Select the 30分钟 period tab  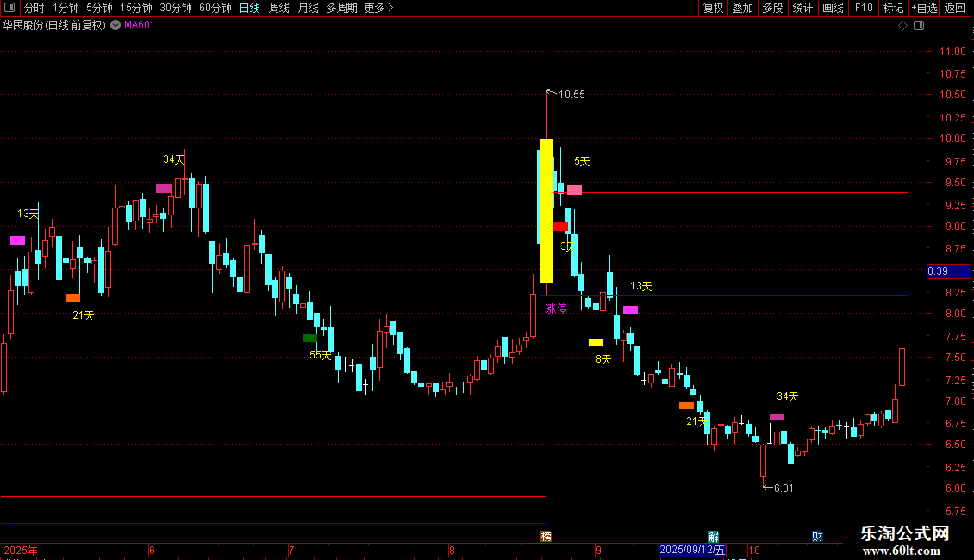pyautogui.click(x=176, y=8)
